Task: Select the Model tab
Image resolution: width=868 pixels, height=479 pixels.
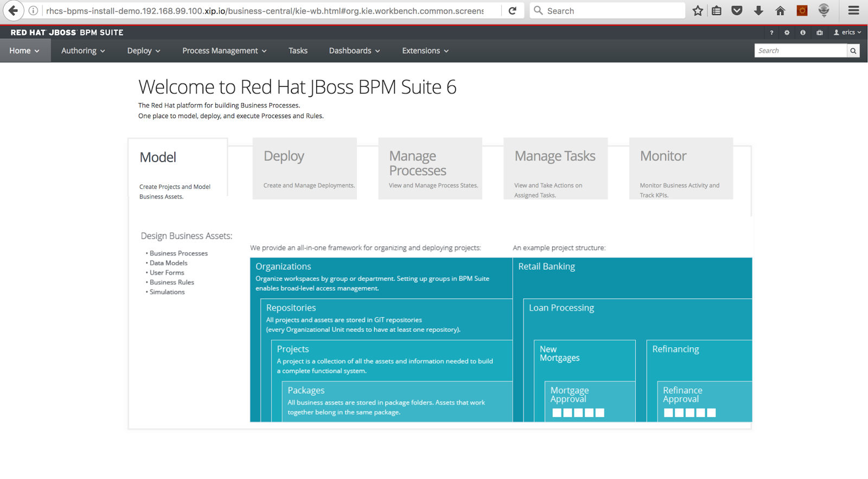Action: tap(178, 169)
